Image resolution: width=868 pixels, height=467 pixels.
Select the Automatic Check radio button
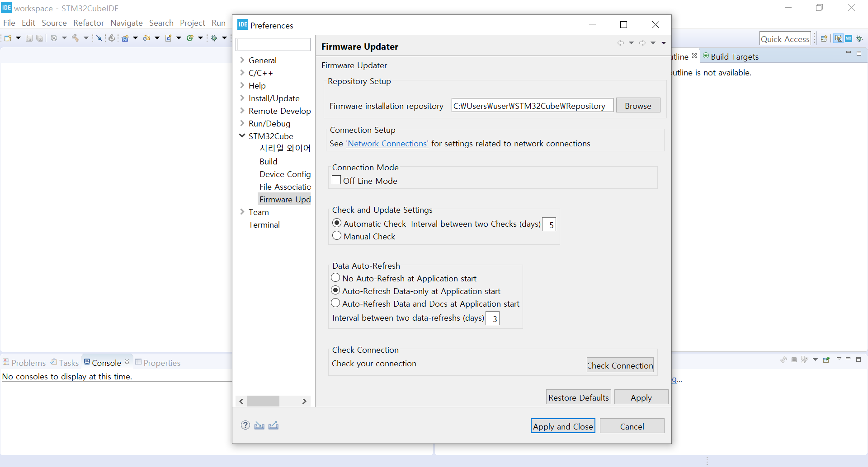pos(337,223)
